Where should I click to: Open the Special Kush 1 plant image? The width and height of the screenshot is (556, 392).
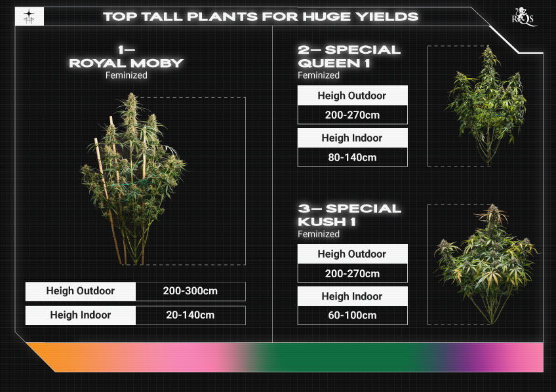[486, 264]
